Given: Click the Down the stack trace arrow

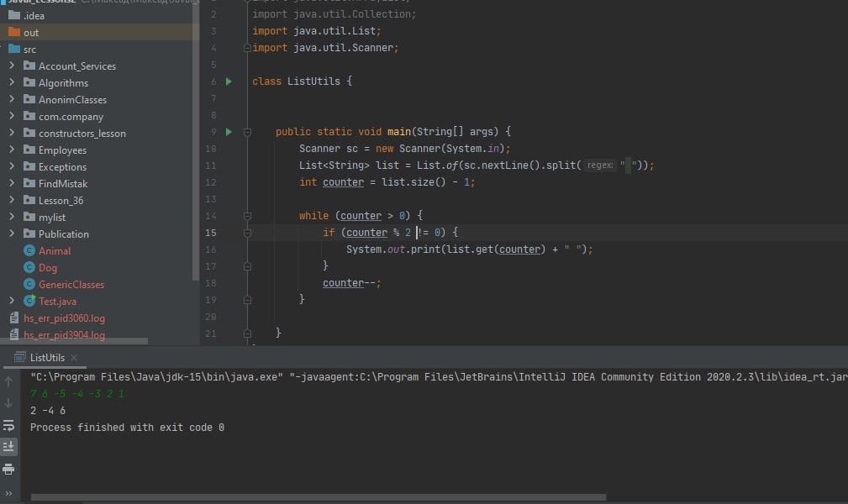Looking at the screenshot, I should pos(8,403).
